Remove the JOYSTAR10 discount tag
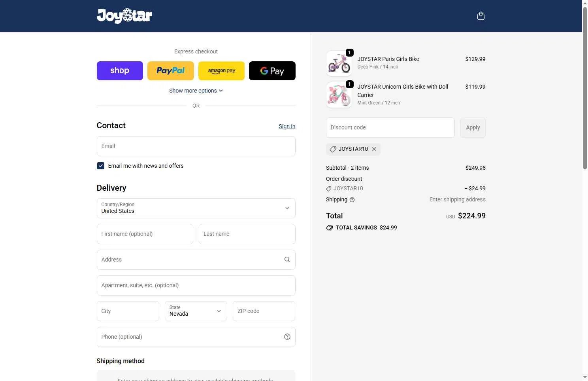The height and width of the screenshot is (381, 588). point(374,149)
